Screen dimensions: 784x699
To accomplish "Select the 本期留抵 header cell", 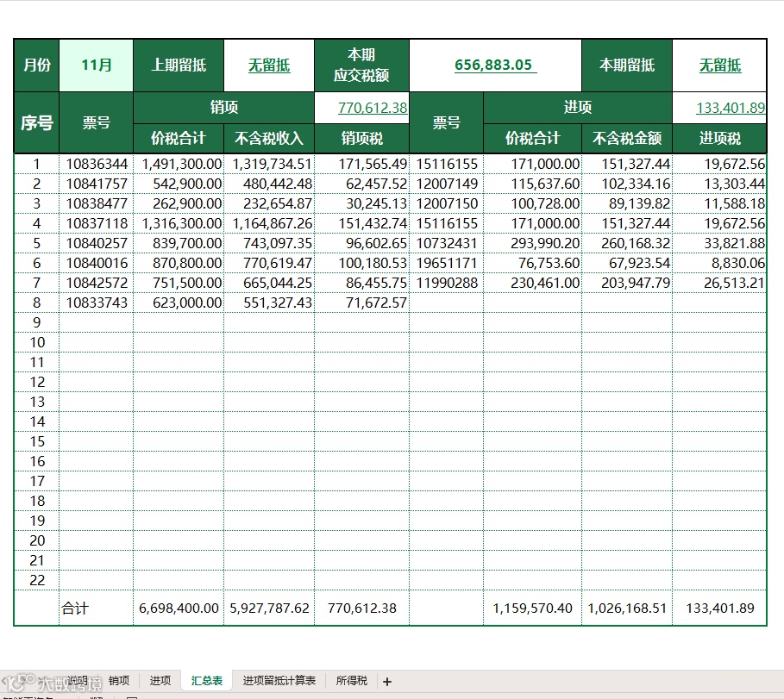I will tap(627, 65).
